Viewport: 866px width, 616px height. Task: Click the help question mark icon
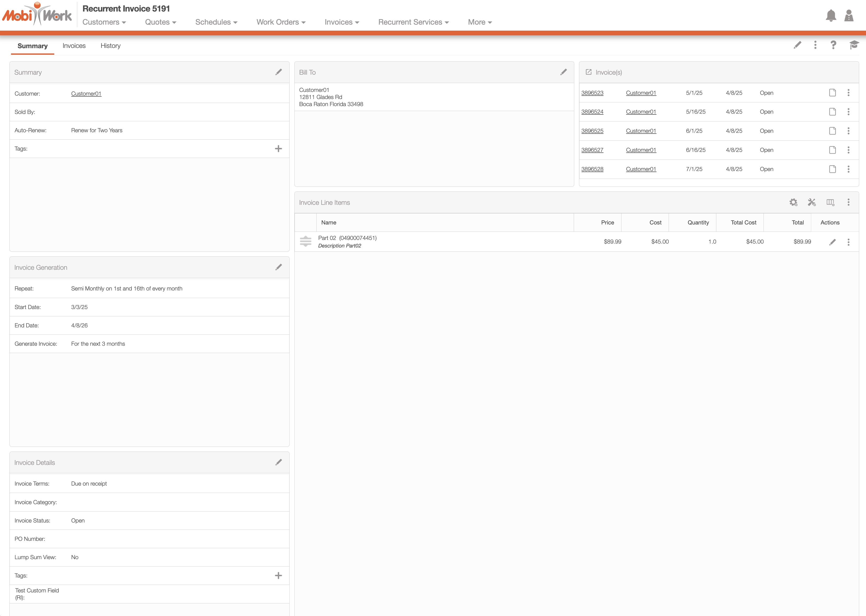[x=833, y=45]
